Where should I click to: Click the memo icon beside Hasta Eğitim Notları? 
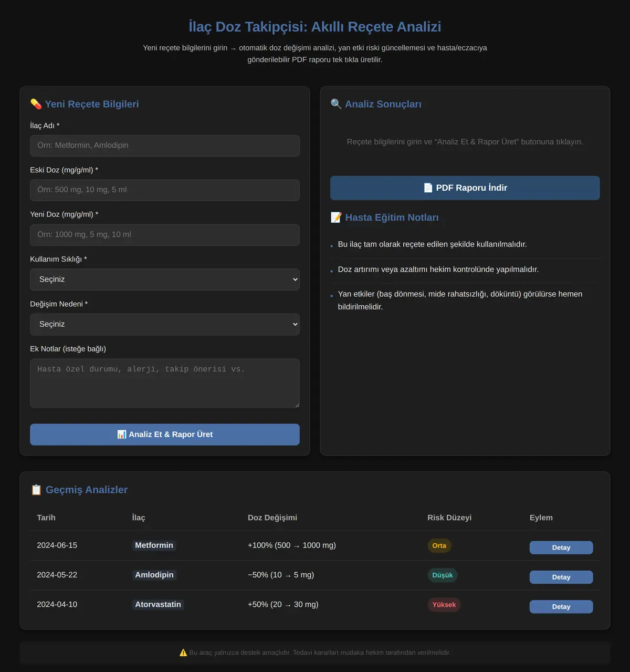[336, 218]
